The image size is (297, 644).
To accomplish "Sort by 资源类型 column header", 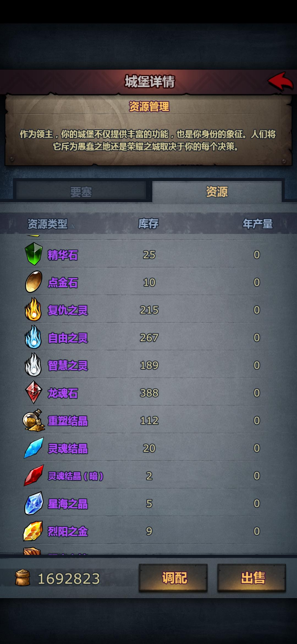I will coord(48,224).
